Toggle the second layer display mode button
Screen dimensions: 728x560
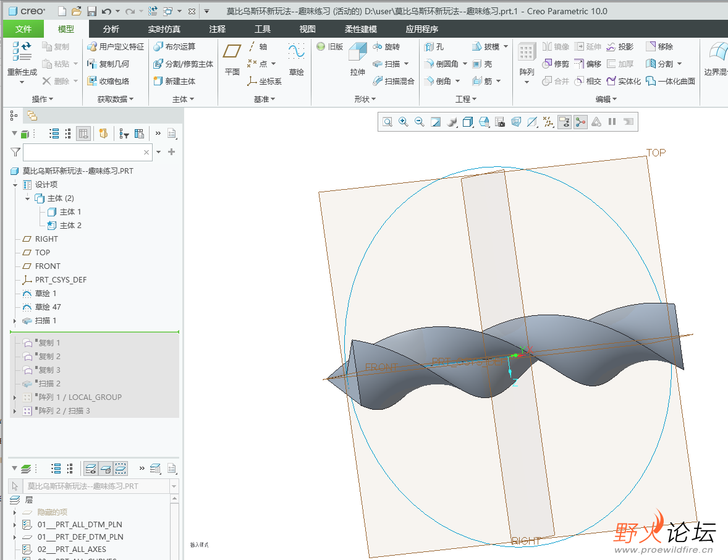tap(106, 469)
